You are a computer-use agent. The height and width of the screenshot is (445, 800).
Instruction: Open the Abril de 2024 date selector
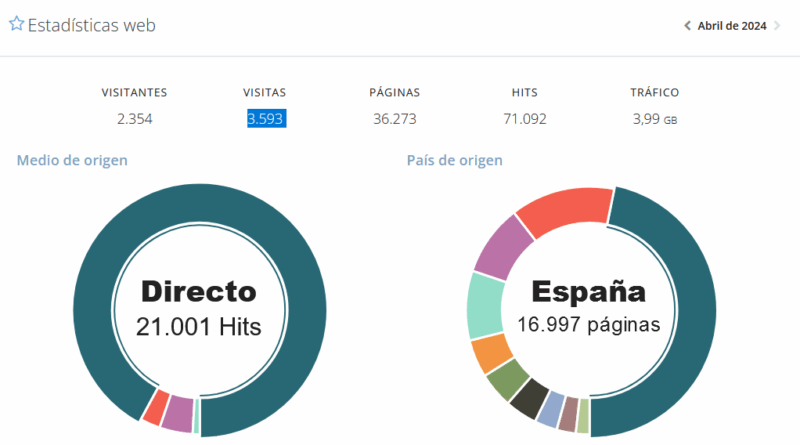tap(731, 26)
